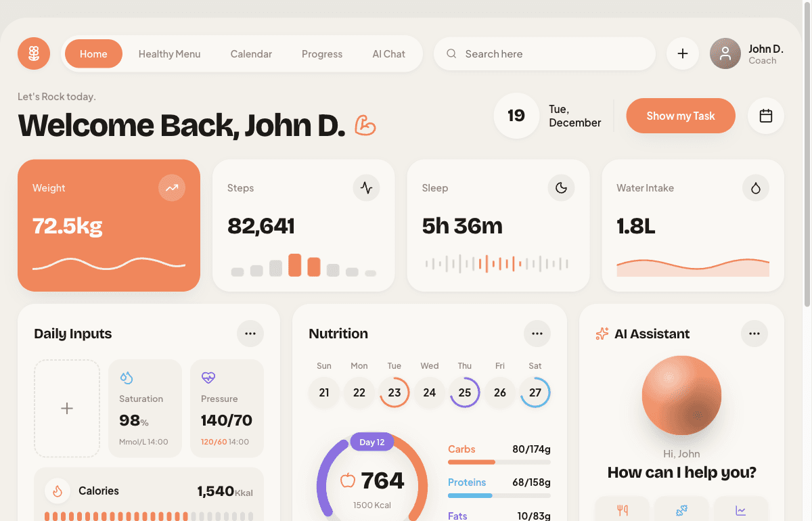Screen dimensions: 812x521
Task: Go to the Calendar tab
Action: (x=251, y=54)
